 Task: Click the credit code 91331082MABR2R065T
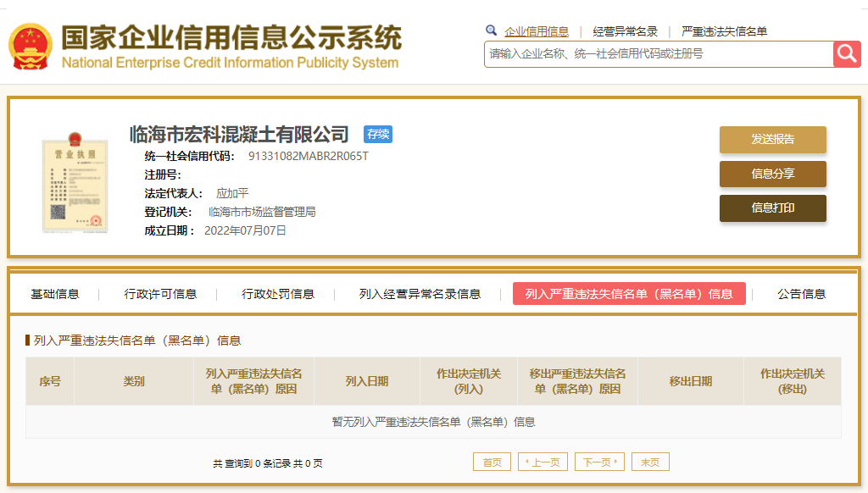[309, 156]
